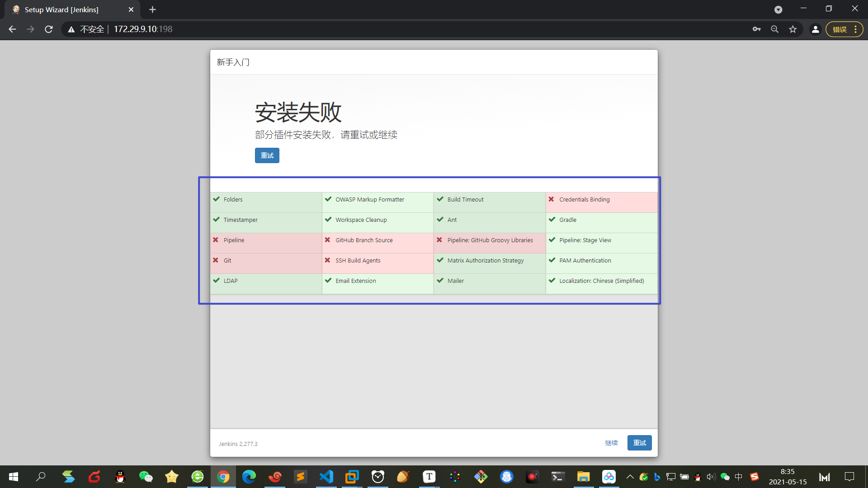Click the browser forward arrow
Image resolution: width=868 pixels, height=488 pixels.
tap(30, 29)
